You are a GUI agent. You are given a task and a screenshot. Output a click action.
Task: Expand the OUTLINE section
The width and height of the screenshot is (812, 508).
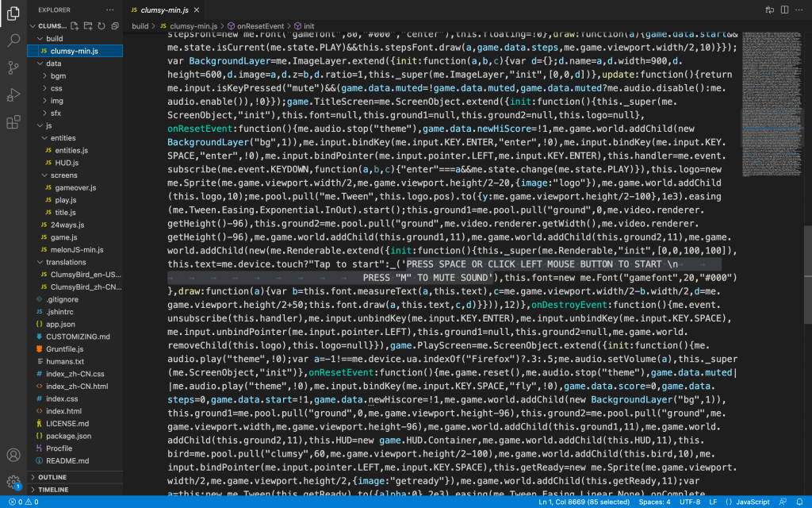tap(52, 477)
